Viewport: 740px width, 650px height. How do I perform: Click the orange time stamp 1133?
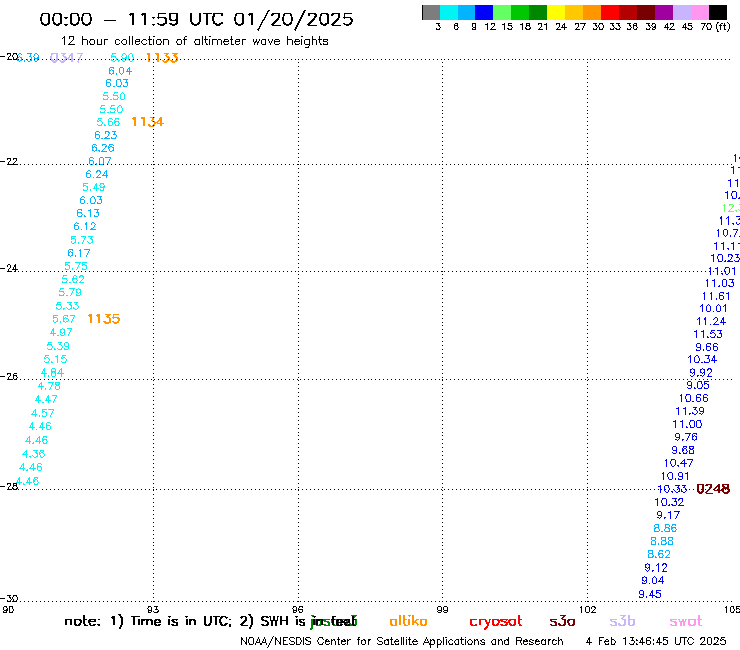tap(162, 58)
